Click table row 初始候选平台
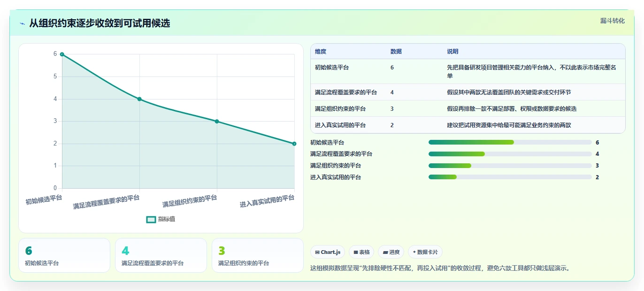The height and width of the screenshot is (291, 644). click(x=468, y=71)
